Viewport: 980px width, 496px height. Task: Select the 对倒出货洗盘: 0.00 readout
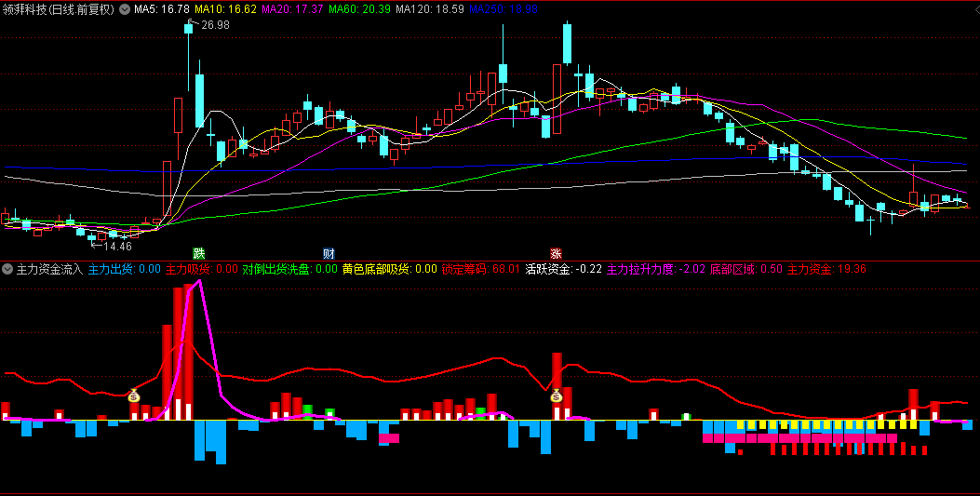coord(290,269)
